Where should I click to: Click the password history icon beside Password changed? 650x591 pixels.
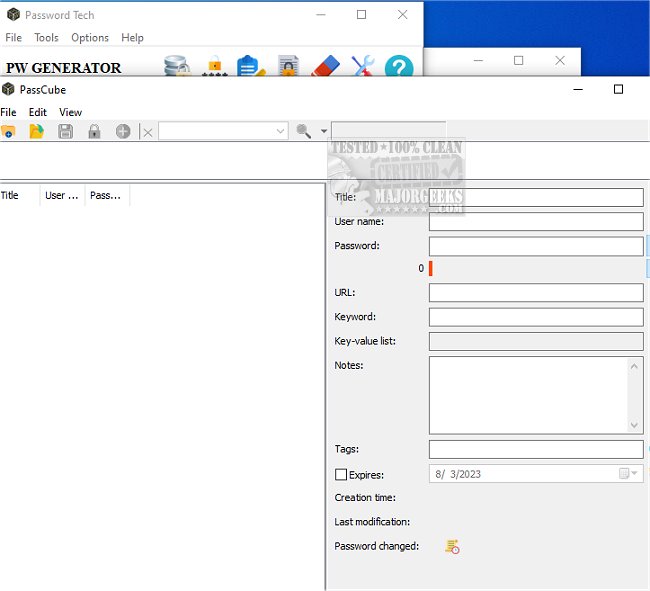pyautogui.click(x=453, y=546)
